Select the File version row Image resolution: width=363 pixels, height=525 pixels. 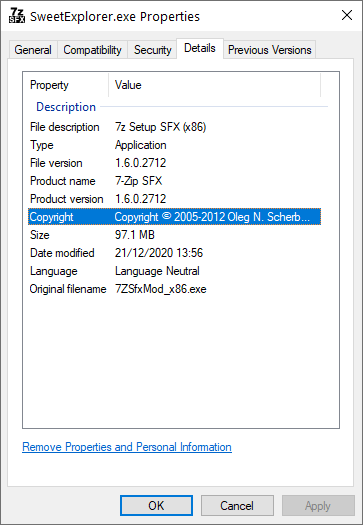(174, 163)
